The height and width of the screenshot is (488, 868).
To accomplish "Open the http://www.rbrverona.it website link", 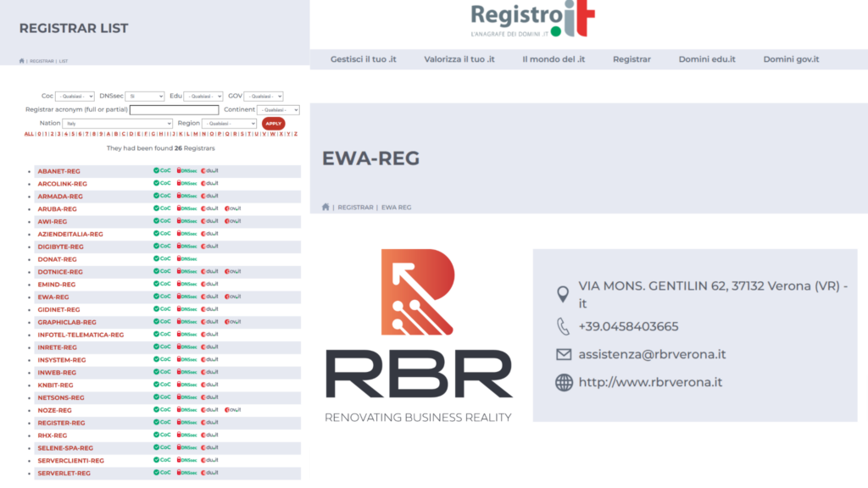I will click(x=650, y=382).
